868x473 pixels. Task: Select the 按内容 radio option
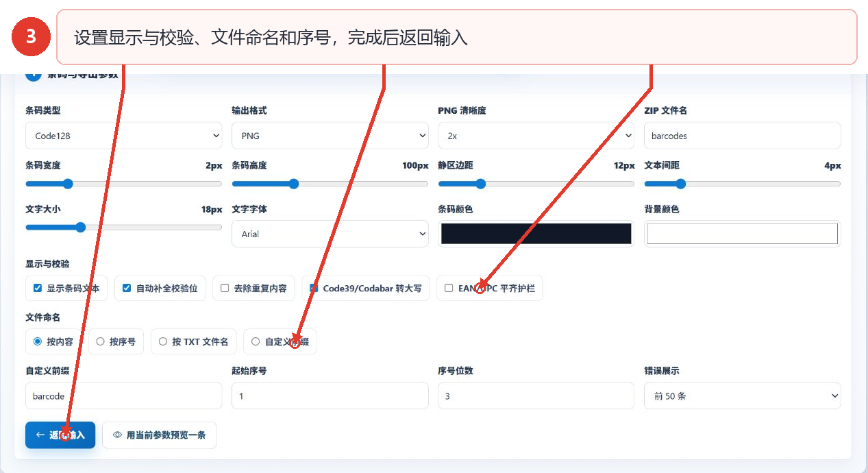[38, 341]
